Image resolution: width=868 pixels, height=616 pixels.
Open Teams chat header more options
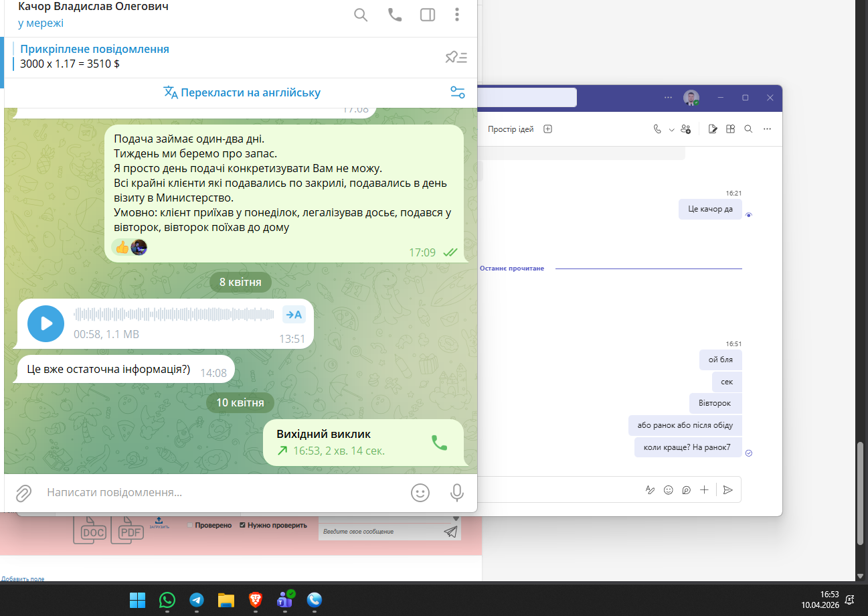[767, 129]
